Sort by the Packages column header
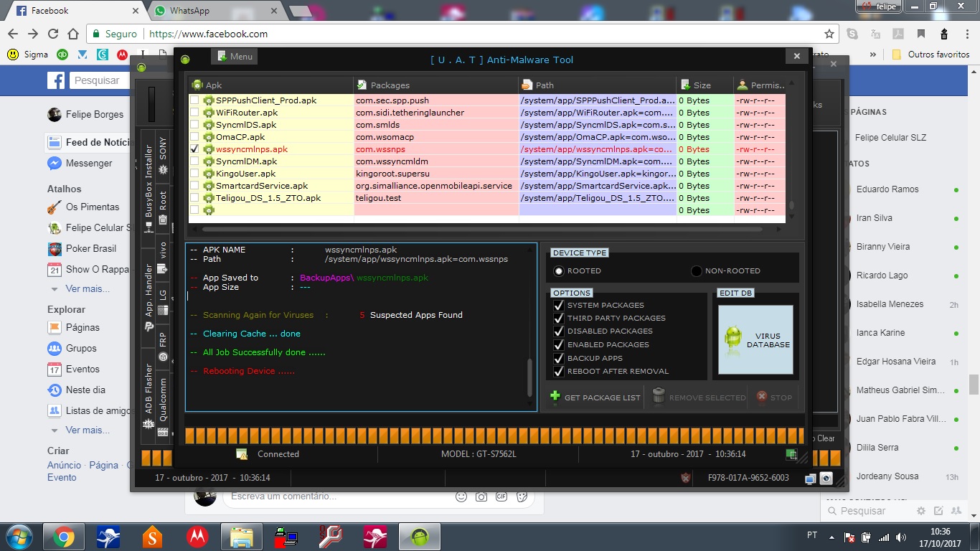Image resolution: width=980 pixels, height=551 pixels. pyautogui.click(x=436, y=85)
